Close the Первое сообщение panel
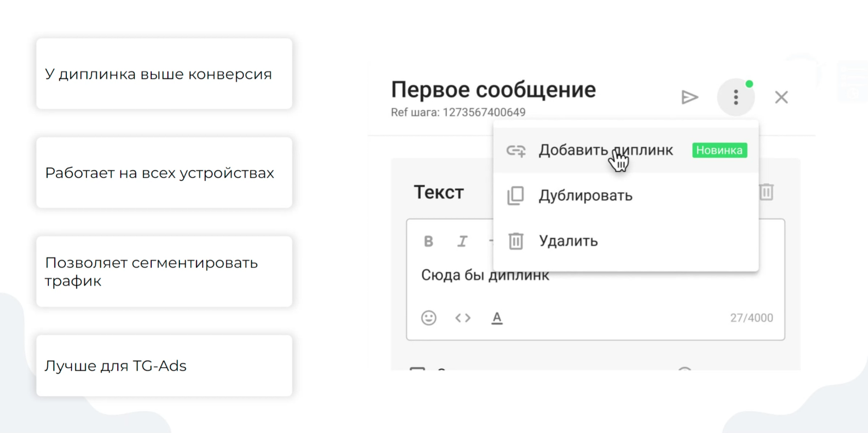Viewport: 868px width, 433px height. (781, 97)
